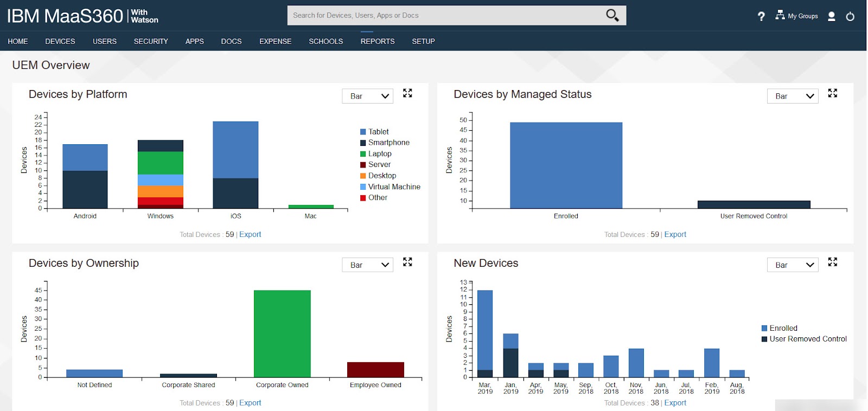
Task: Maximize the New Devices chart
Action: [x=832, y=262]
